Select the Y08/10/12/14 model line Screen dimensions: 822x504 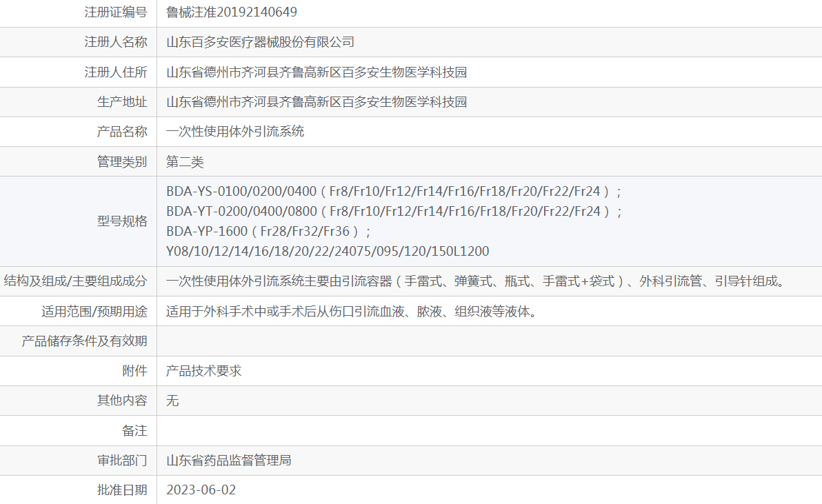[x=328, y=251]
